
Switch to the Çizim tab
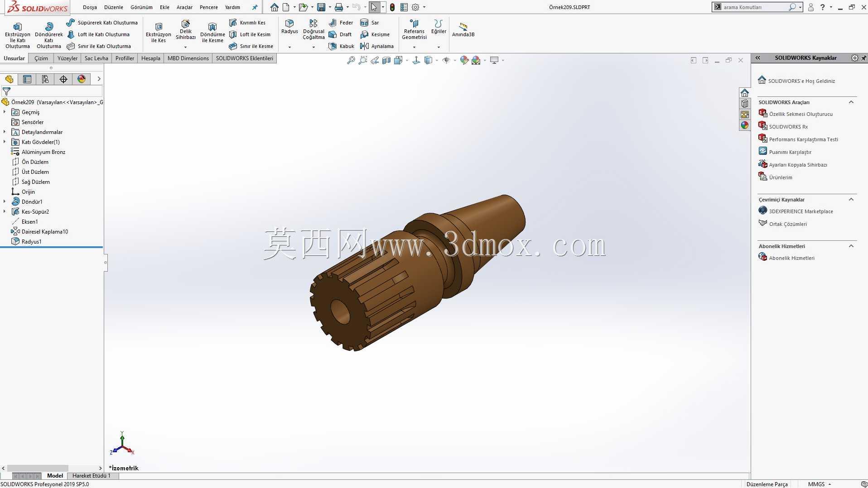41,58
